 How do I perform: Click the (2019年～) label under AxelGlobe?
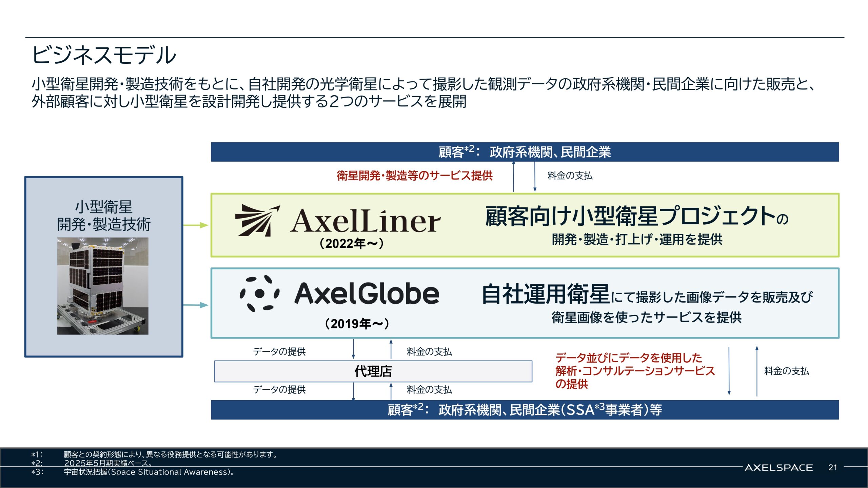coord(357,324)
